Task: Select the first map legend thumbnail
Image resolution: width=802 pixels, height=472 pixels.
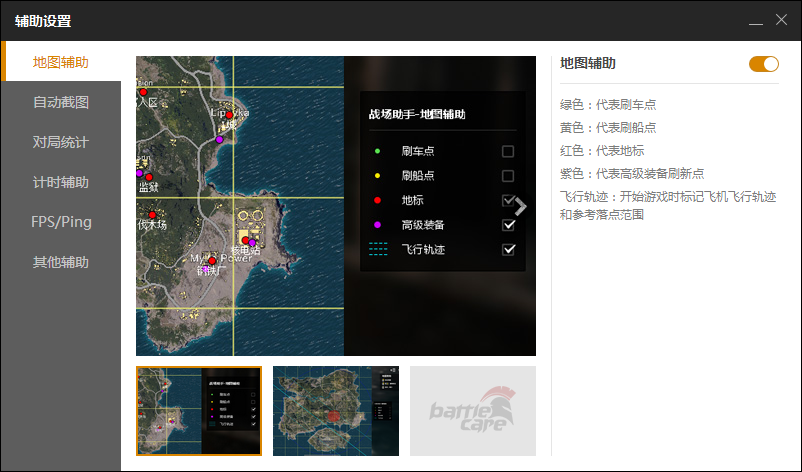Action: coord(199,411)
